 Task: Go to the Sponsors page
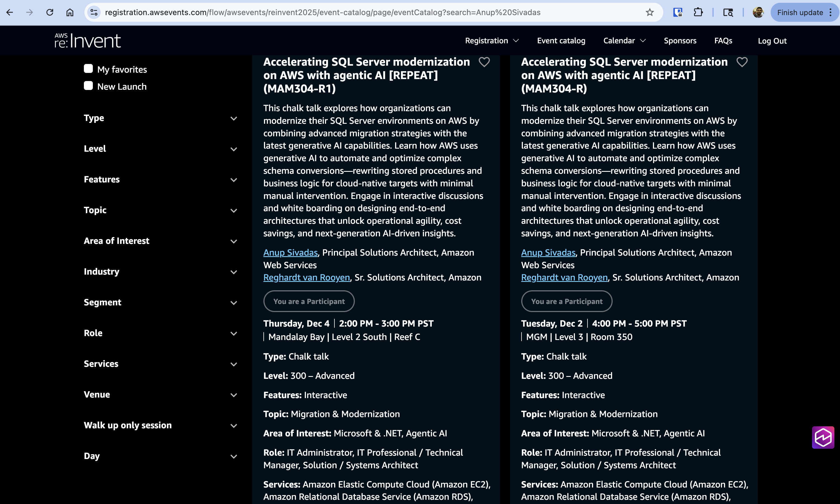(680, 41)
